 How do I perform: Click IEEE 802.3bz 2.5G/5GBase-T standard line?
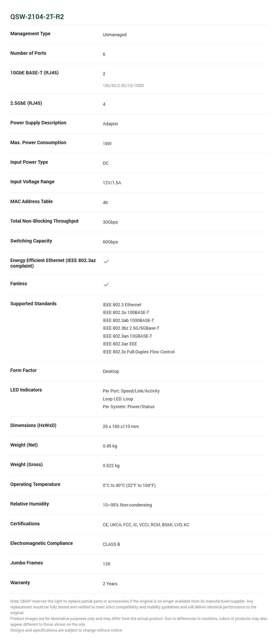click(x=131, y=328)
